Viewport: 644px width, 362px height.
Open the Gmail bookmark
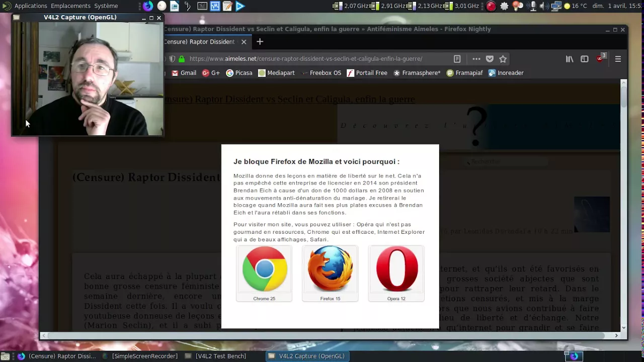click(x=184, y=73)
